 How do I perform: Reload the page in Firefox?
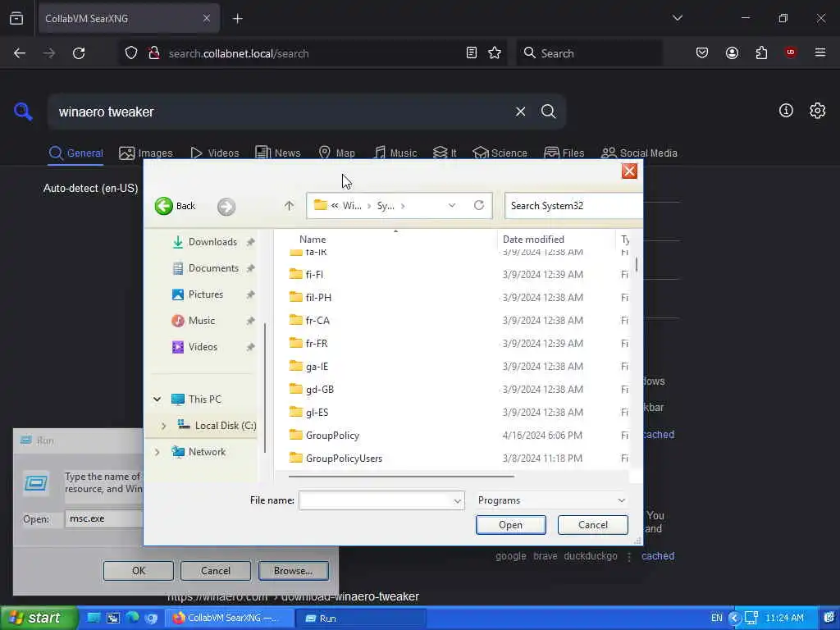(79, 53)
